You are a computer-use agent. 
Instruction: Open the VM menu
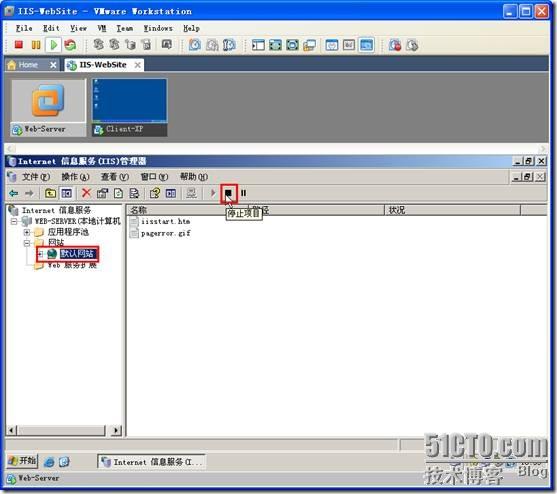click(x=102, y=28)
